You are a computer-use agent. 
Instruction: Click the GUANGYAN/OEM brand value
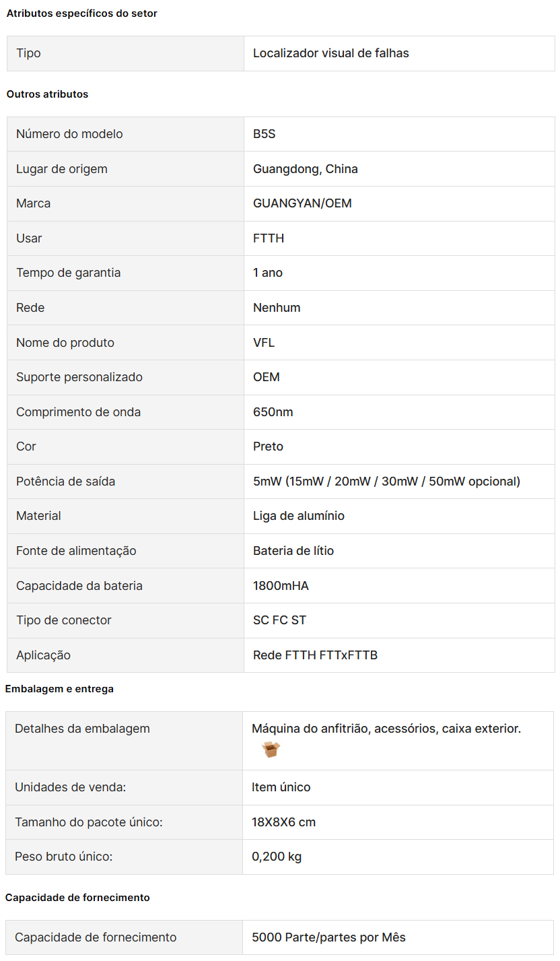point(302,203)
